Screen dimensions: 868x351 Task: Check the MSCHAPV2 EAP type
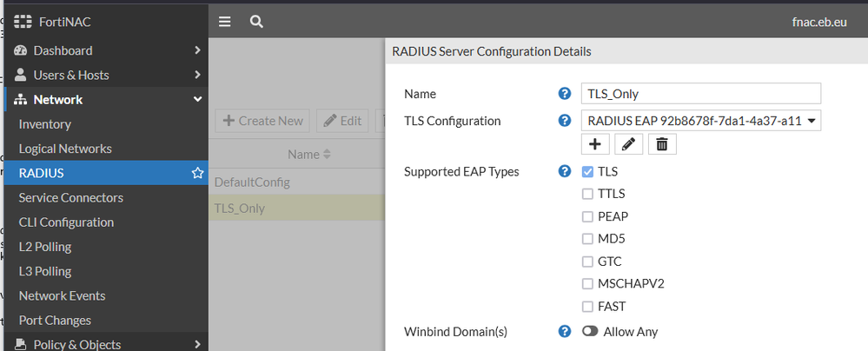588,284
